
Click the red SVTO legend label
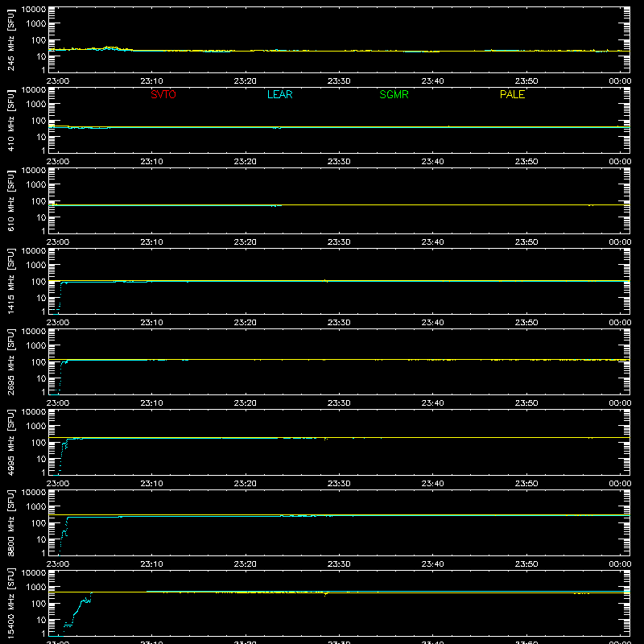163,94
